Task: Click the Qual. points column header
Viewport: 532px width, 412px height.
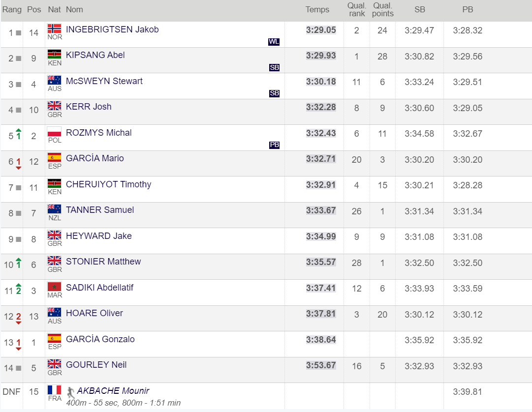Action: pos(382,10)
